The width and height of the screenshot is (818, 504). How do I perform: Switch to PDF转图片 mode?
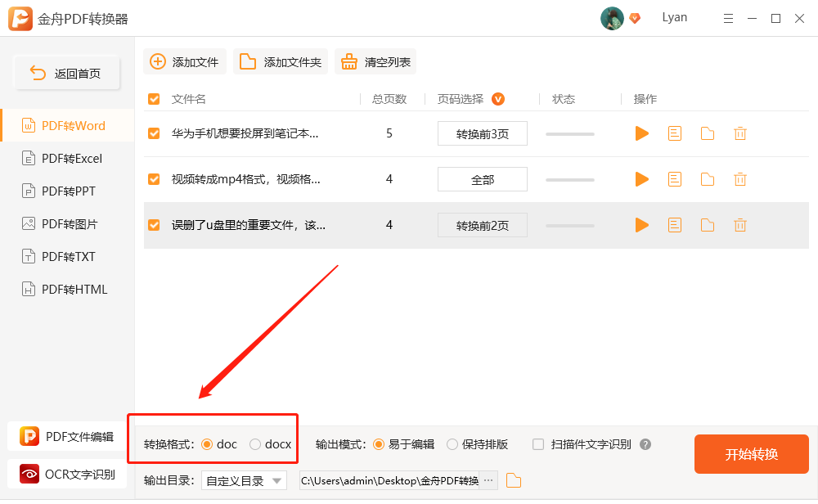[68, 224]
